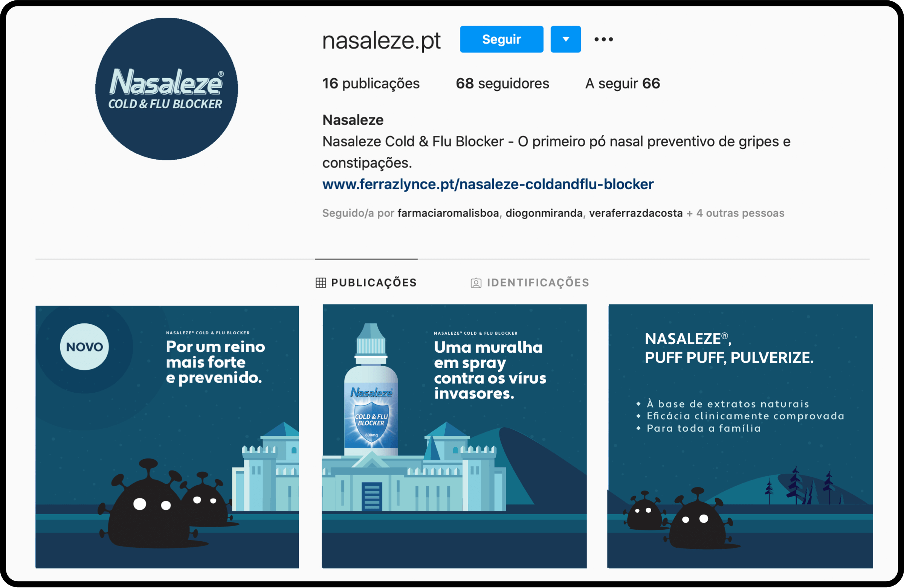Viewport: 904px width, 588px height.
Task: Open follower diogonmiranda's profile
Action: 544,213
